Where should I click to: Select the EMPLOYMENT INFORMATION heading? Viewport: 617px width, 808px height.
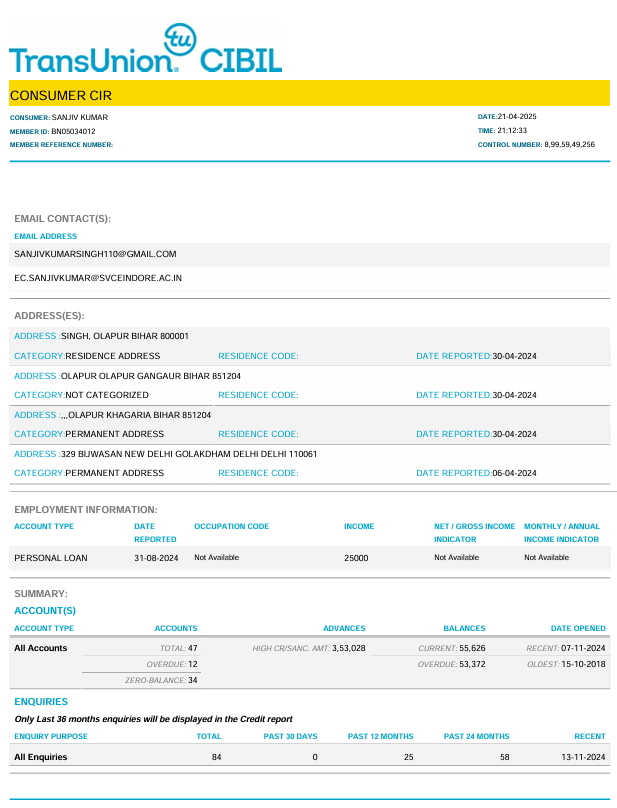click(86, 510)
